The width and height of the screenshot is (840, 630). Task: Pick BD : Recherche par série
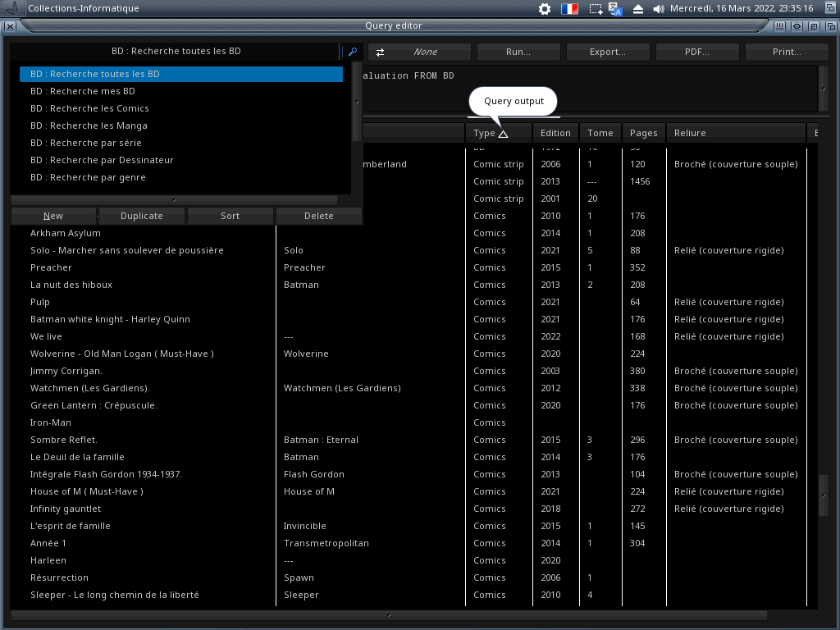pyautogui.click(x=181, y=143)
